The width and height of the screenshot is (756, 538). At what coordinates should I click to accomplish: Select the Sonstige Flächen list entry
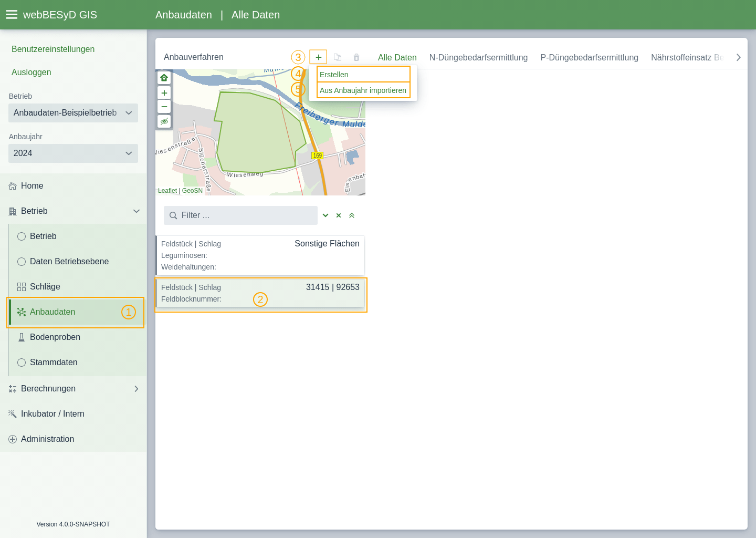click(260, 255)
